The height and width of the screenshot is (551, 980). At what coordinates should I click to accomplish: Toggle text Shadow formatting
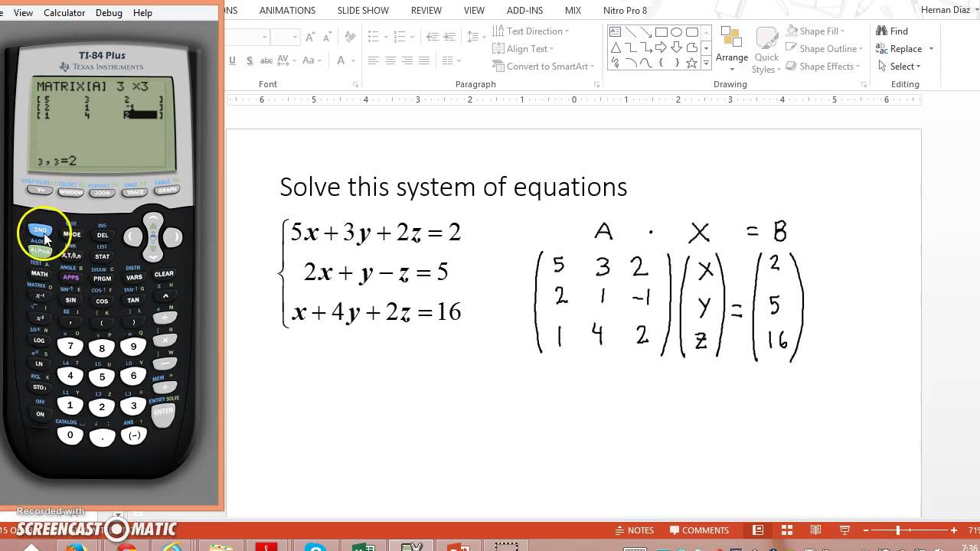coord(250,60)
